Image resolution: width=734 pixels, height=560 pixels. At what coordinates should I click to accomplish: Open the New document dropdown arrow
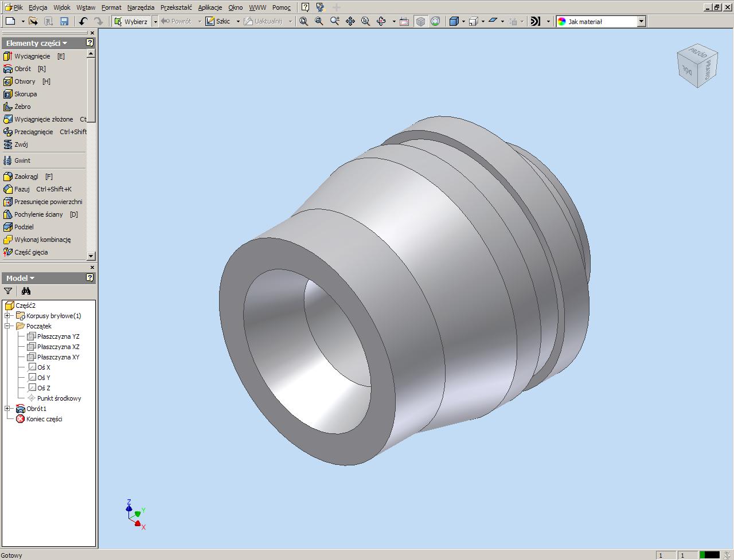[23, 21]
